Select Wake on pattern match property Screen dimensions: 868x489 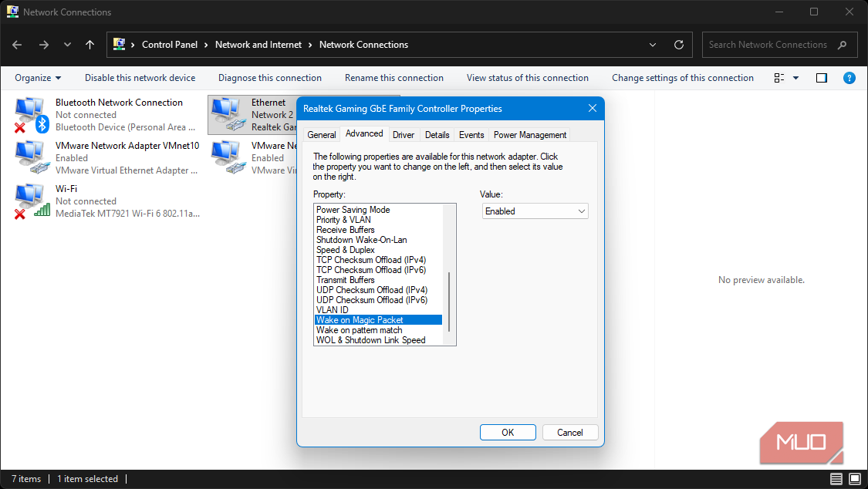pos(379,330)
